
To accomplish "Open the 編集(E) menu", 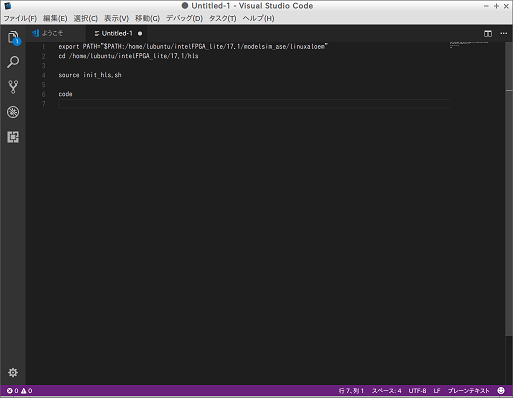I will 55,18.
